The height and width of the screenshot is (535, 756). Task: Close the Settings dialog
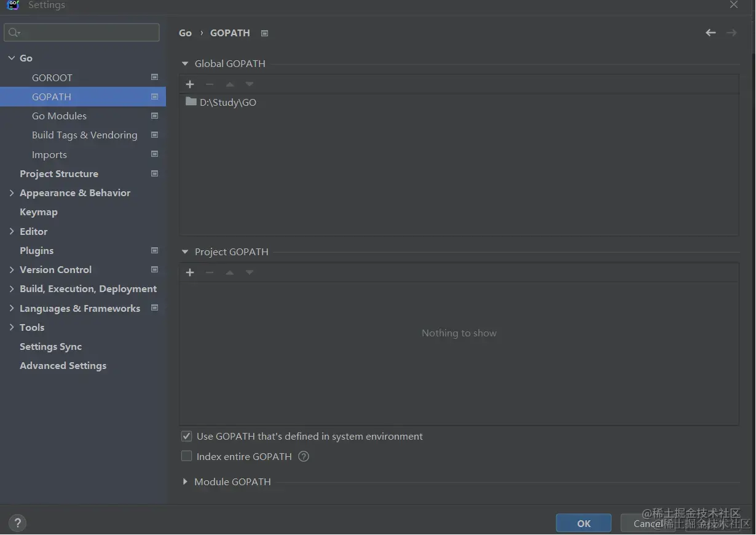pyautogui.click(x=734, y=5)
